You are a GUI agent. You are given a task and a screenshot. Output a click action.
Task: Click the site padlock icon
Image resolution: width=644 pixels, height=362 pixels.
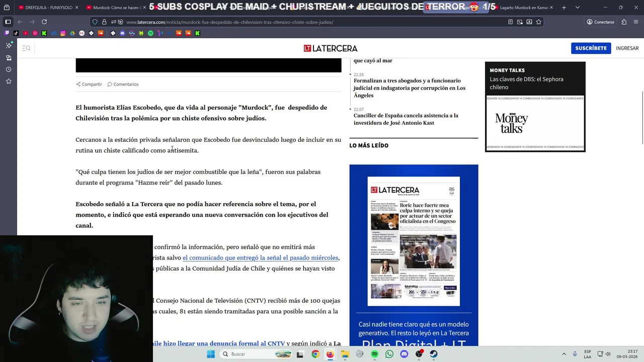104,22
